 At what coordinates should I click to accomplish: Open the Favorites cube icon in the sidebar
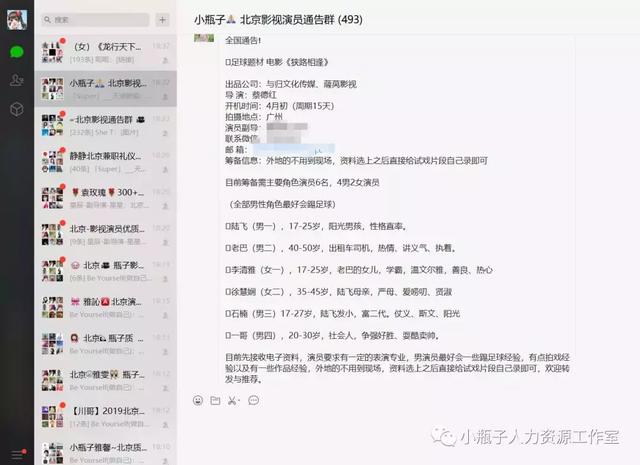17,109
